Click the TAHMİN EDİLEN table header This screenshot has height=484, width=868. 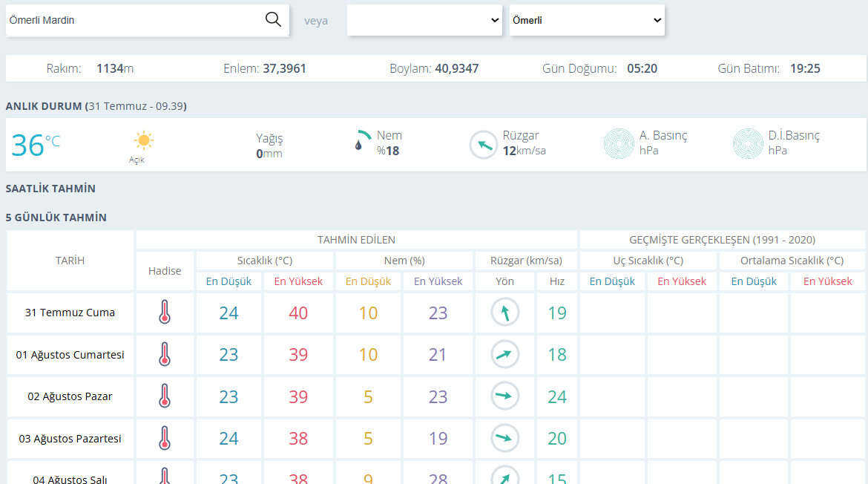click(357, 240)
